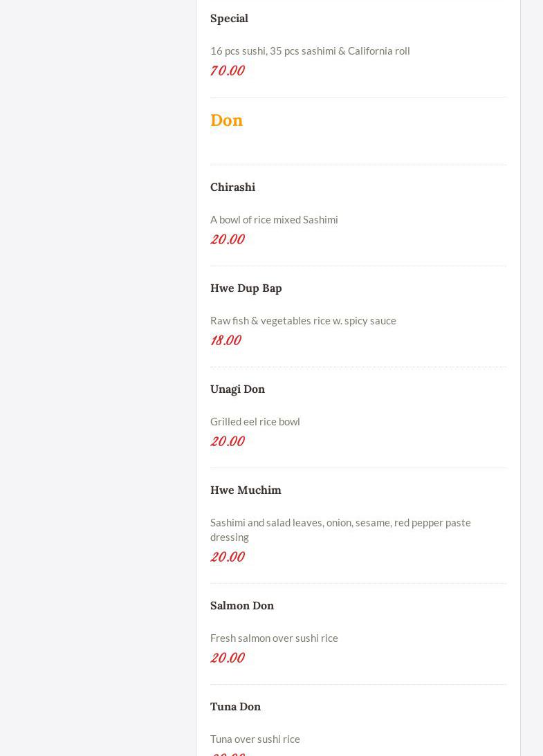Click "Fresh salmon over sushi rice" text

(274, 638)
